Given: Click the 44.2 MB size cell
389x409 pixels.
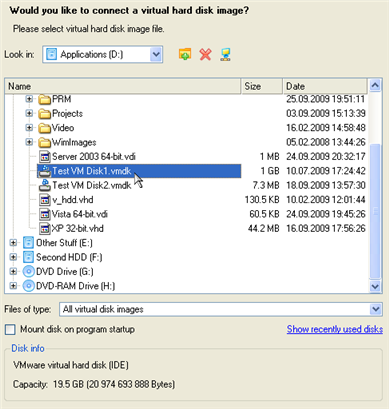Looking at the screenshot, I should (264, 229).
